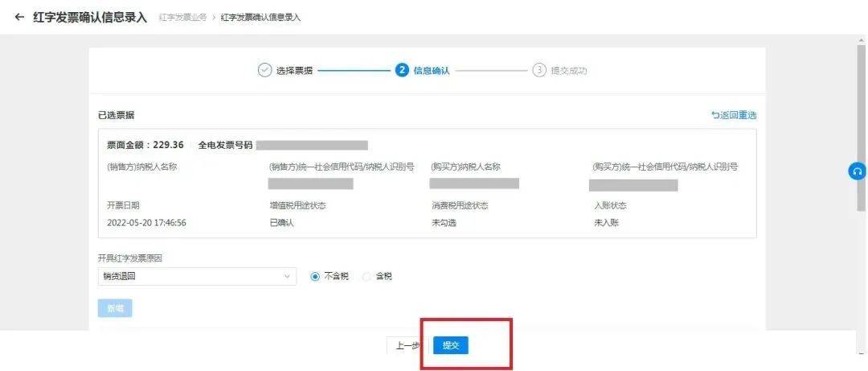Click the 返回重选 link
This screenshot has height=371, width=868.
click(734, 115)
